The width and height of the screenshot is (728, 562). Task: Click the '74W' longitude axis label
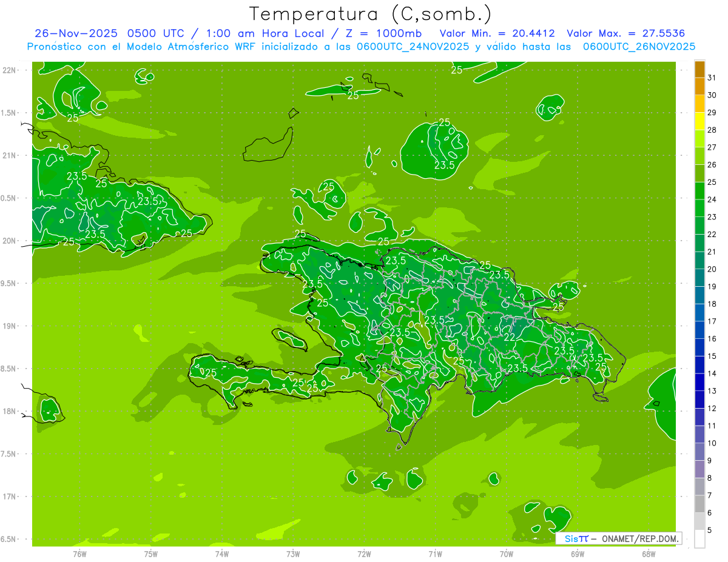click(x=222, y=554)
